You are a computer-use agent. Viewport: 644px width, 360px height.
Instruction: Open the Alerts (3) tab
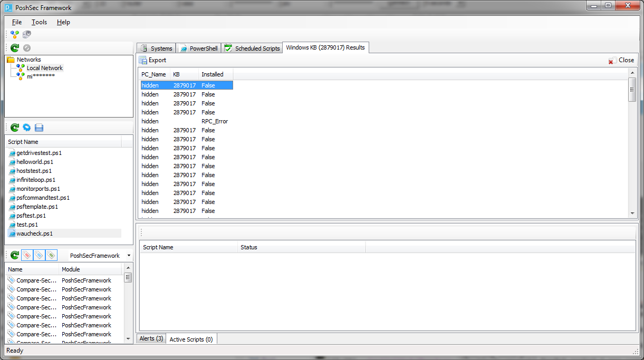coord(151,338)
